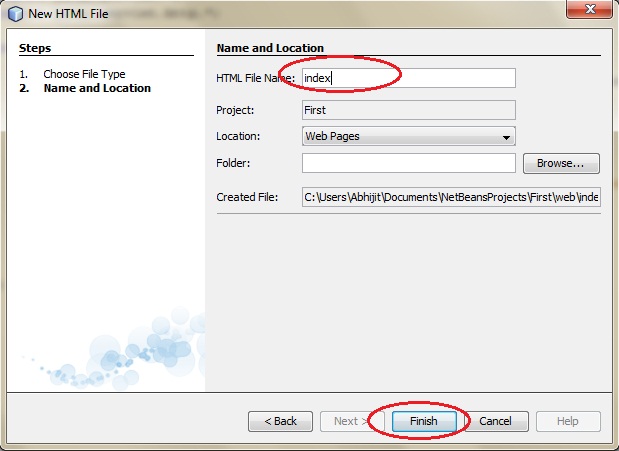This screenshot has height=451, width=619.
Task: Click the HTML File Name label
Action: point(255,78)
